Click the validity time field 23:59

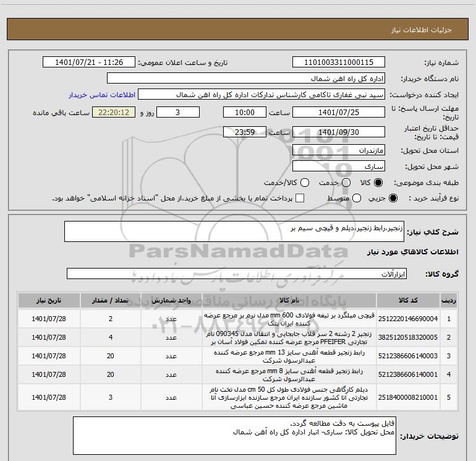(245, 132)
